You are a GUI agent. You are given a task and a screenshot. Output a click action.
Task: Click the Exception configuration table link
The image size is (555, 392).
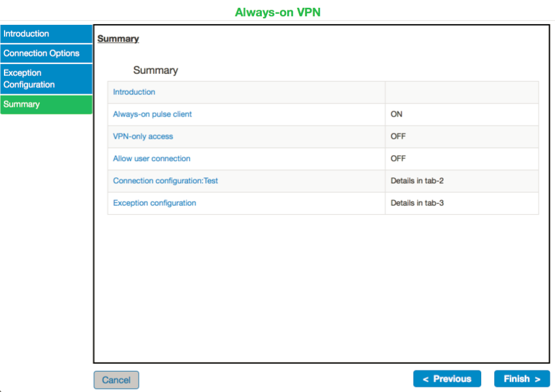tap(154, 204)
